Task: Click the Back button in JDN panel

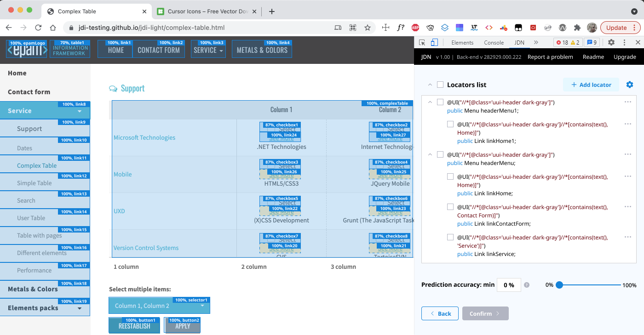Action: (x=440, y=313)
